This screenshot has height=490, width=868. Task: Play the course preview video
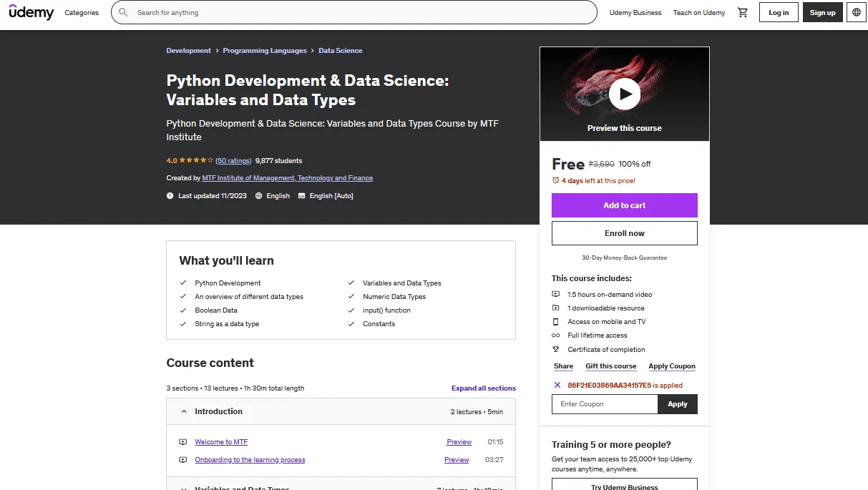[625, 94]
